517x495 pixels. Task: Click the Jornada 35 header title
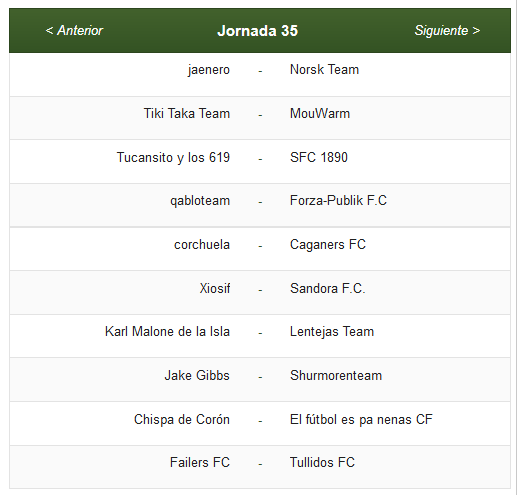tap(258, 31)
